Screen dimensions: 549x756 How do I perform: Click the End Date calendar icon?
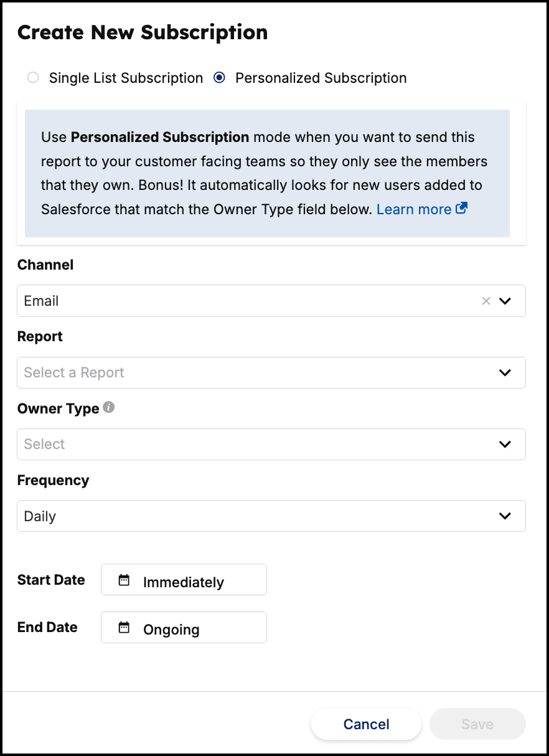(x=124, y=627)
